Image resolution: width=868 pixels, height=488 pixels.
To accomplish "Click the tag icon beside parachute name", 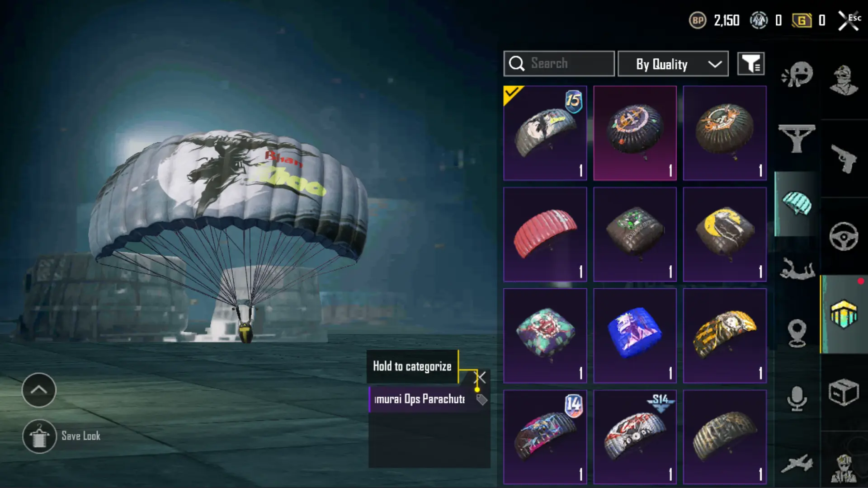I will pos(481,399).
